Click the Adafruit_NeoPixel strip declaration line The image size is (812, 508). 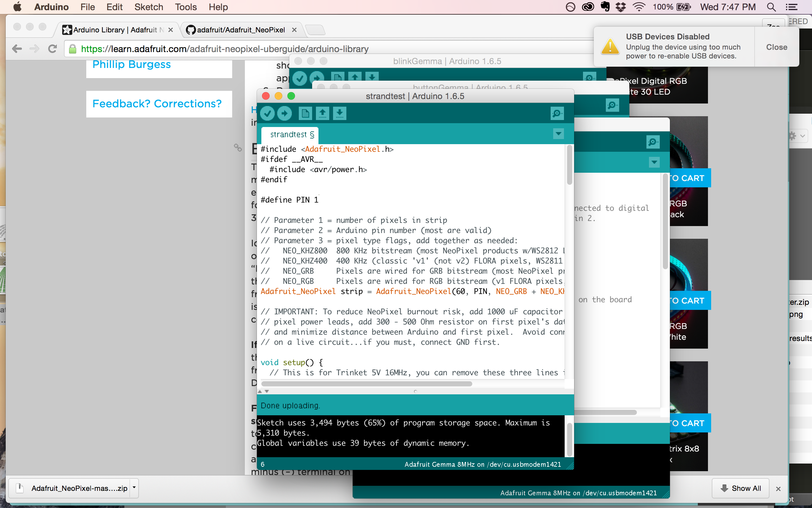(x=413, y=291)
